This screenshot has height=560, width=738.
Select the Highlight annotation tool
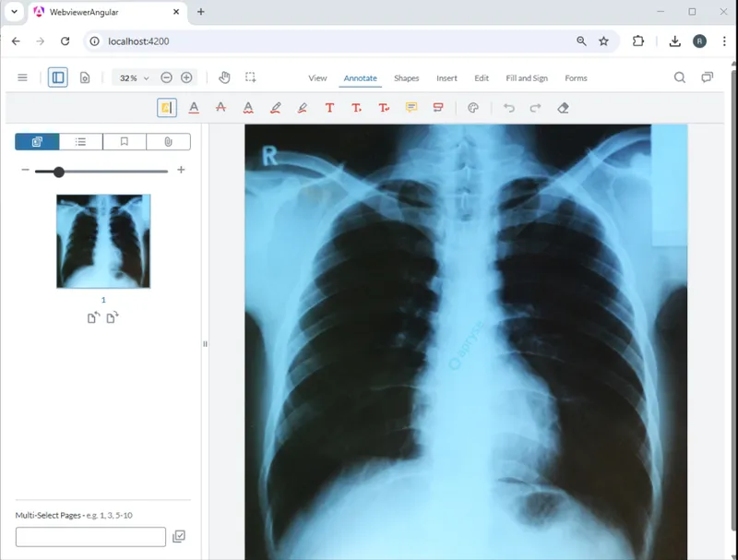click(x=166, y=108)
